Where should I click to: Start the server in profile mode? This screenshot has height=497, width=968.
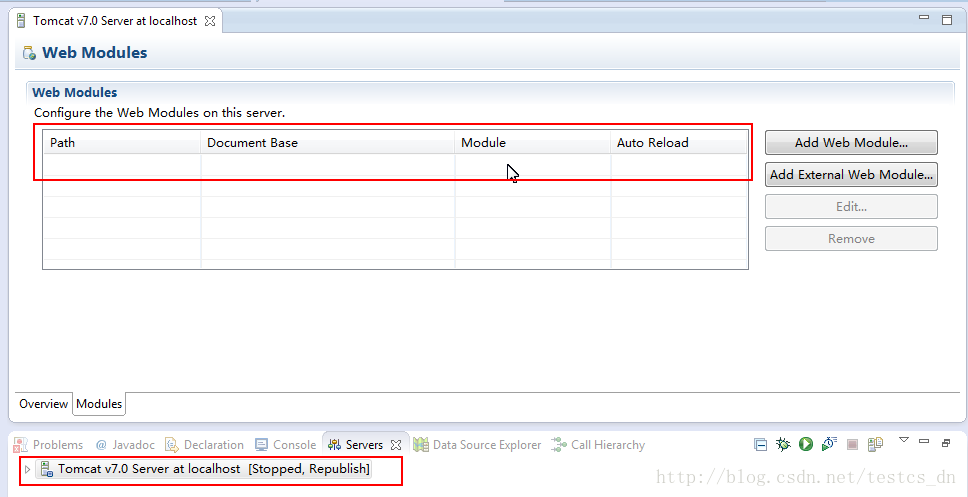pyautogui.click(x=828, y=444)
